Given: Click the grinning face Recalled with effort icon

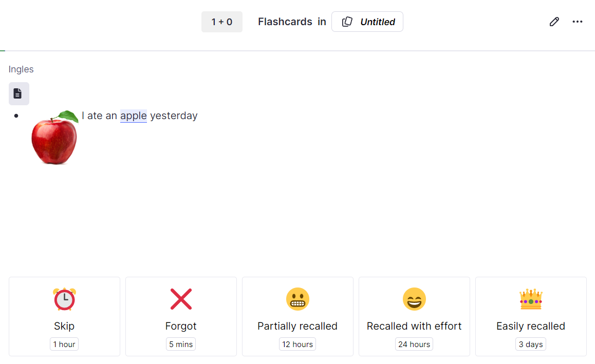Looking at the screenshot, I should 414,299.
